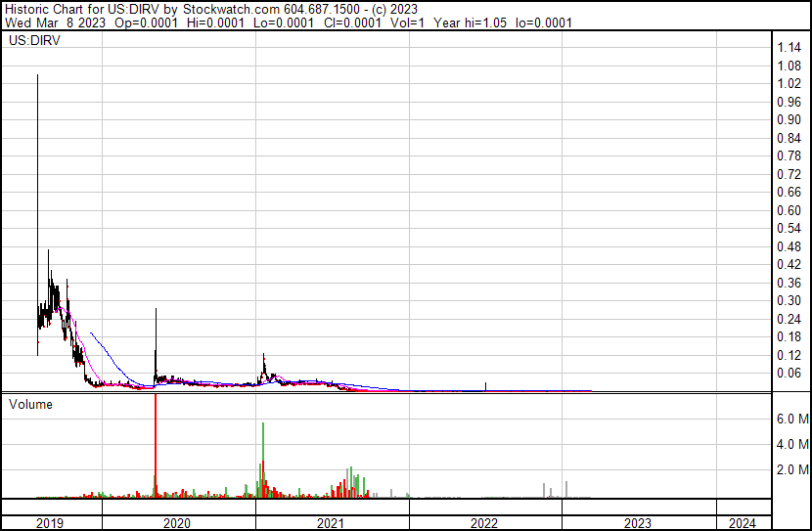Click the 'Vol=1' header value
812x531 pixels.
pyautogui.click(x=408, y=22)
